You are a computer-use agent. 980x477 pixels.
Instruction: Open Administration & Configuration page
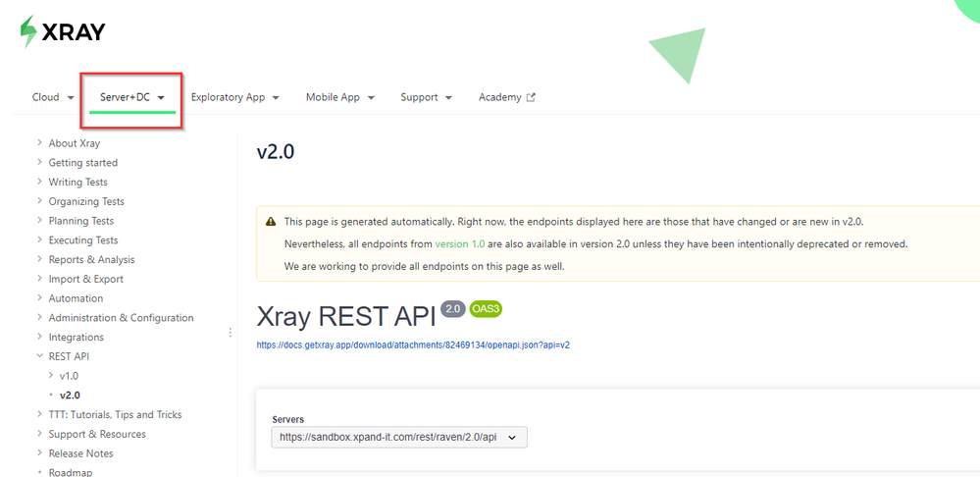pyautogui.click(x=122, y=318)
